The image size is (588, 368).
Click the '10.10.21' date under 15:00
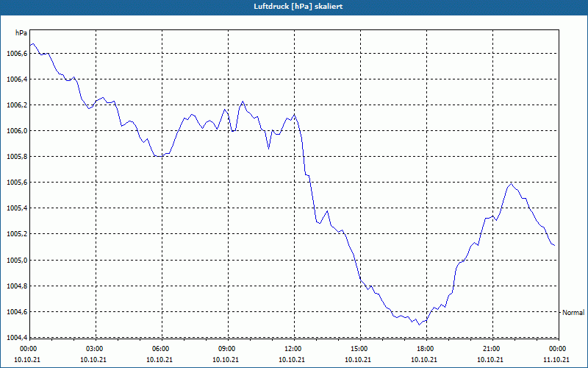[x=358, y=360]
